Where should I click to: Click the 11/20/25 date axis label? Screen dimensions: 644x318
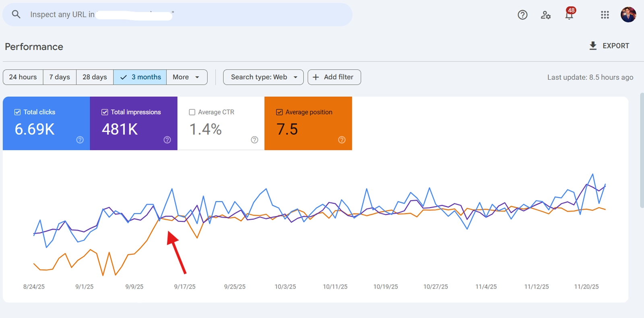pos(586,287)
